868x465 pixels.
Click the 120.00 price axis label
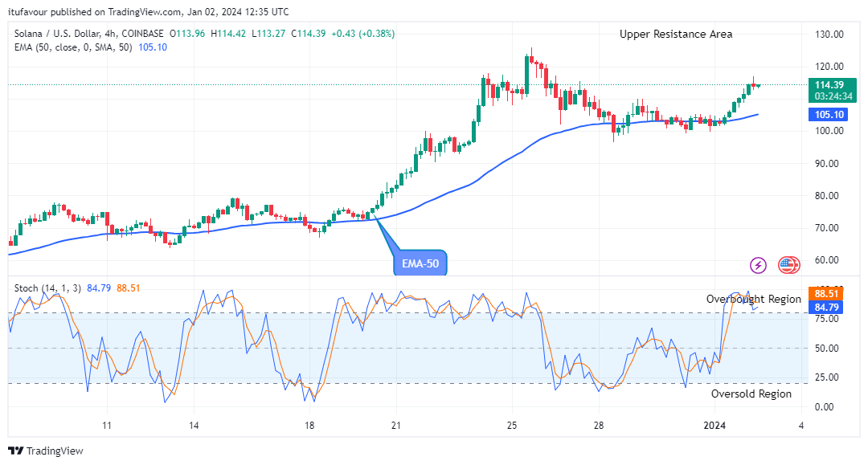pos(829,67)
